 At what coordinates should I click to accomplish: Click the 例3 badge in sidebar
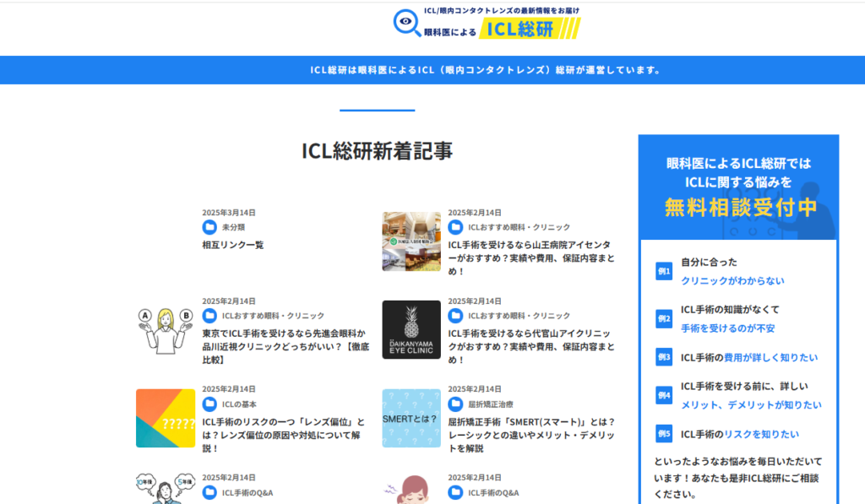point(664,357)
